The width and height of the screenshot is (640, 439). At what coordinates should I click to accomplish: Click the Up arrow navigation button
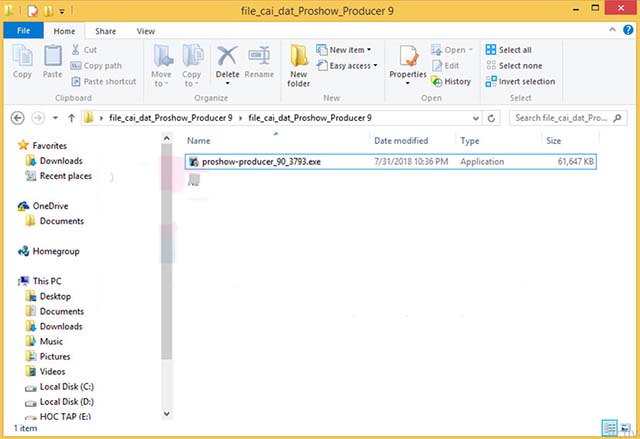click(x=70, y=118)
